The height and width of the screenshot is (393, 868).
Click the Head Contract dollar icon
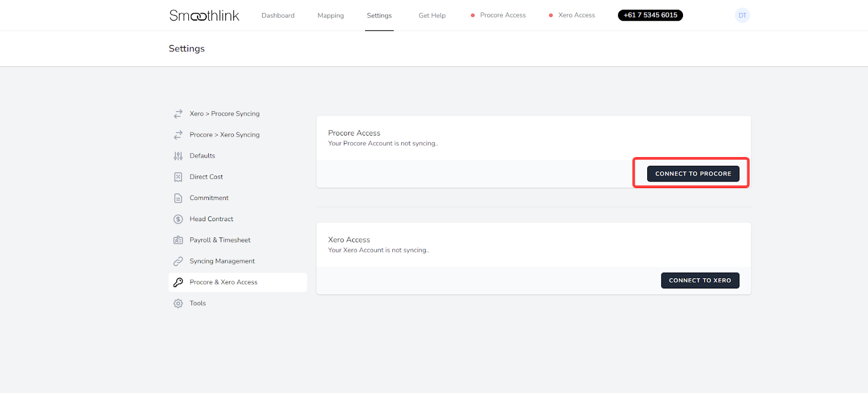click(x=178, y=219)
